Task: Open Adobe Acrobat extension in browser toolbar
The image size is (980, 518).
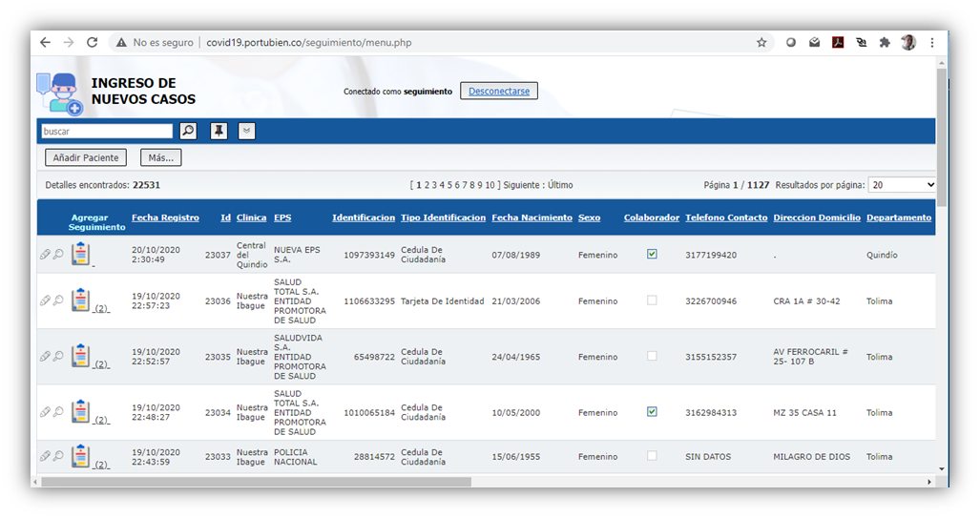Action: (838, 43)
